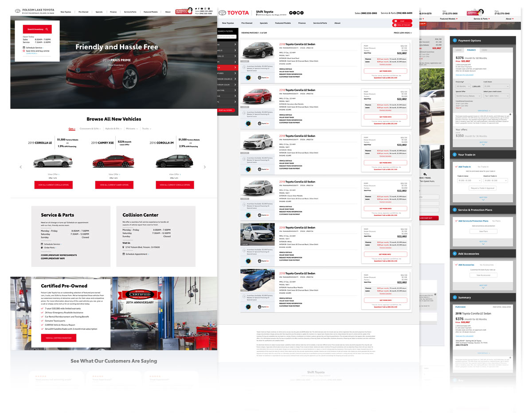Screen dimensions: 532x413
Task: Click View Accessories button
Action: [x=483, y=275]
